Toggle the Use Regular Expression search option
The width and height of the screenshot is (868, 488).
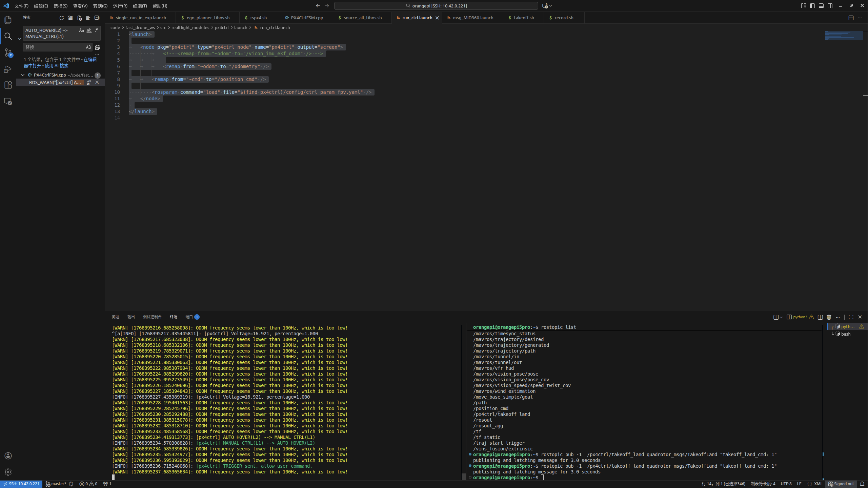coord(97,30)
